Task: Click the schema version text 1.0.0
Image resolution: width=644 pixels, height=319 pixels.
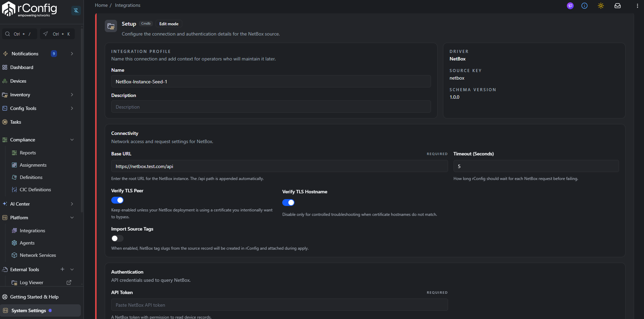Action: point(455,97)
